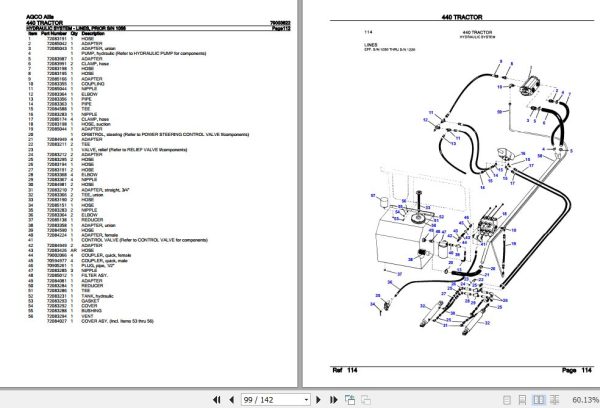Click the 60.13% zoom level
The image size is (600, 408).
click(585, 400)
